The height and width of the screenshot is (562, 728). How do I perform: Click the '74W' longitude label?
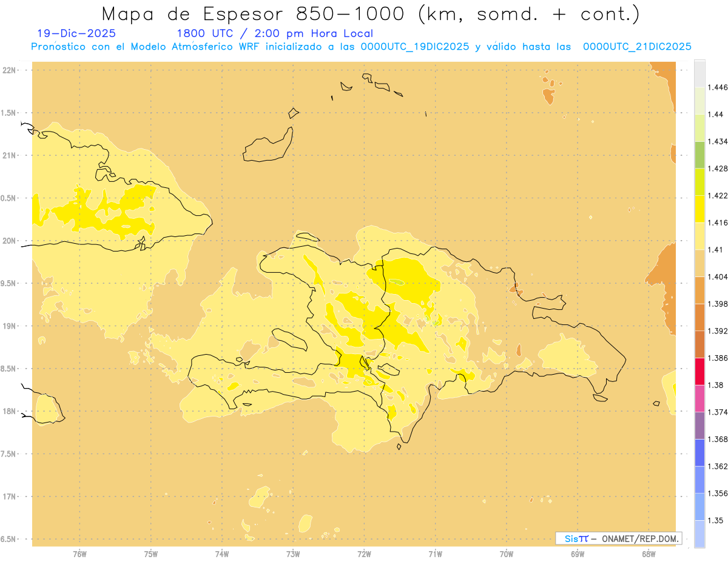[222, 554]
